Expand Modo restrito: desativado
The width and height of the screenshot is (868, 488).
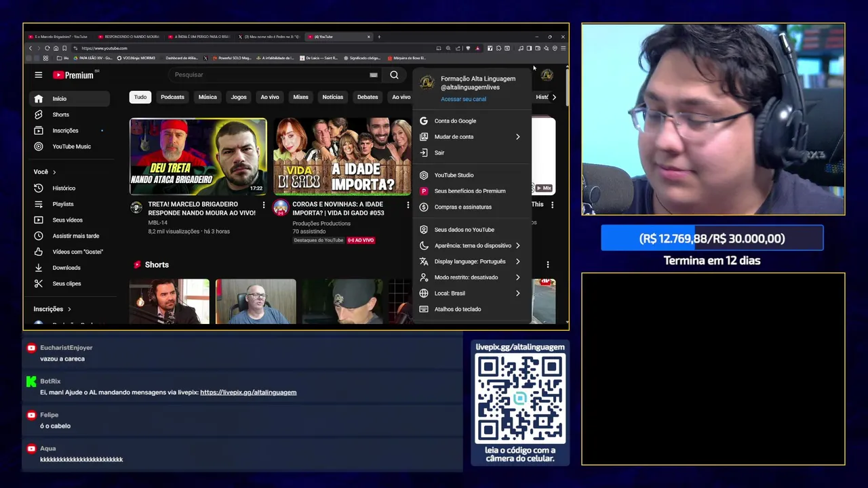[471, 277]
